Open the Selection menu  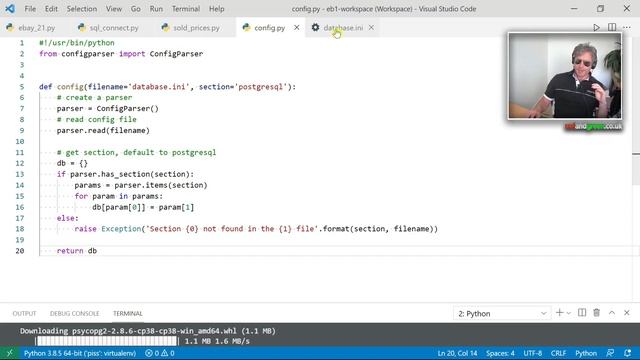pyautogui.click(x=82, y=9)
